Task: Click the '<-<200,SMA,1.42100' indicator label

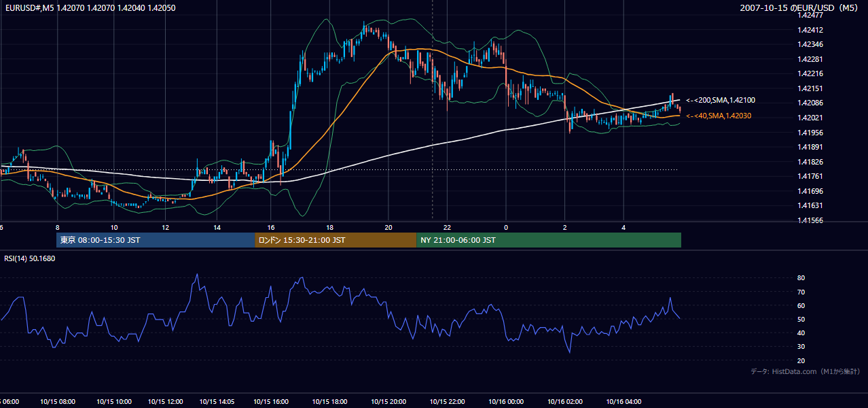Action: click(720, 100)
